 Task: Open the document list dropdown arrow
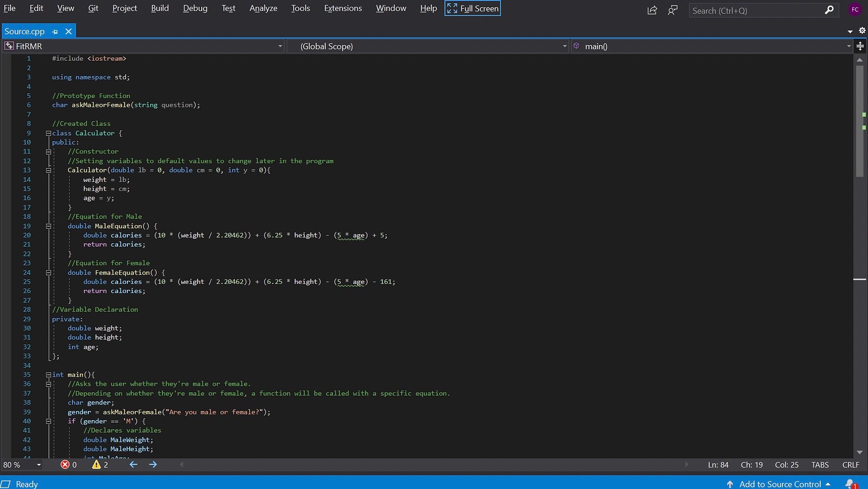[850, 32]
